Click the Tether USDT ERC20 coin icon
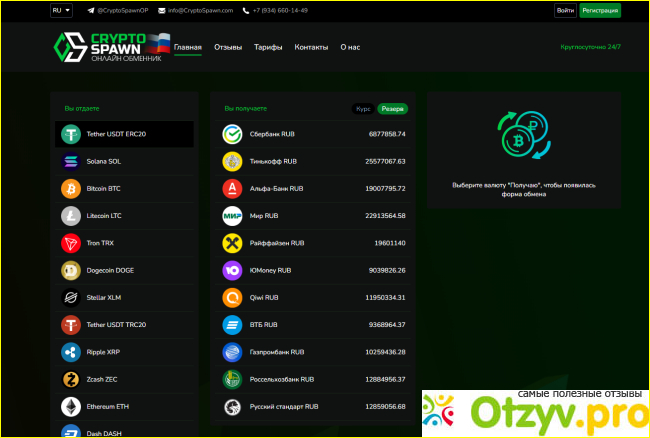 pyautogui.click(x=71, y=134)
